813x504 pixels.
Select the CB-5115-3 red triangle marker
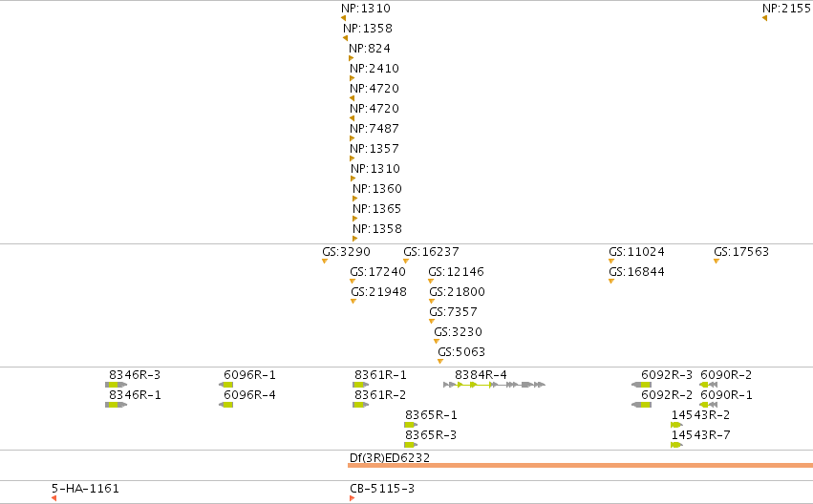pyautogui.click(x=353, y=498)
